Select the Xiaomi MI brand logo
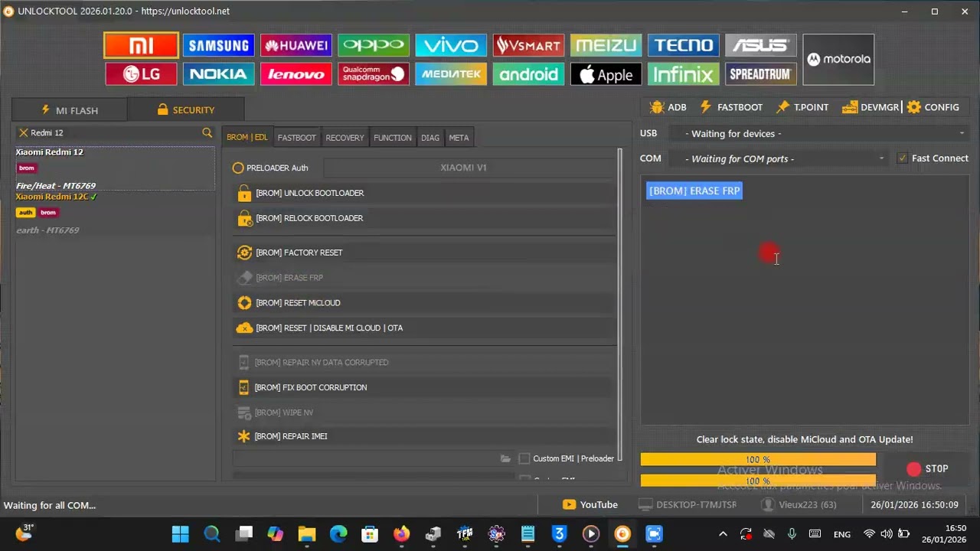The width and height of the screenshot is (980, 551). coord(141,45)
